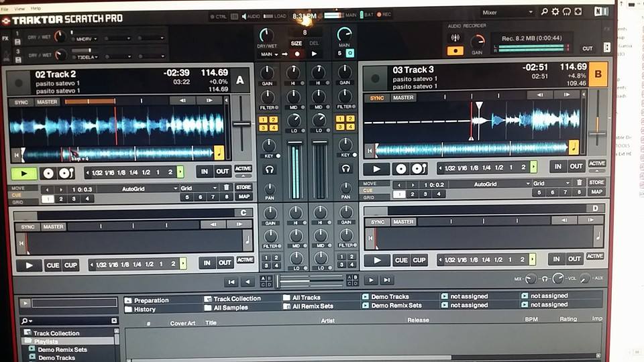Image resolution: width=644 pixels, height=362 pixels.
Task: Click master panel skip-to-start icon
Action: [231, 282]
